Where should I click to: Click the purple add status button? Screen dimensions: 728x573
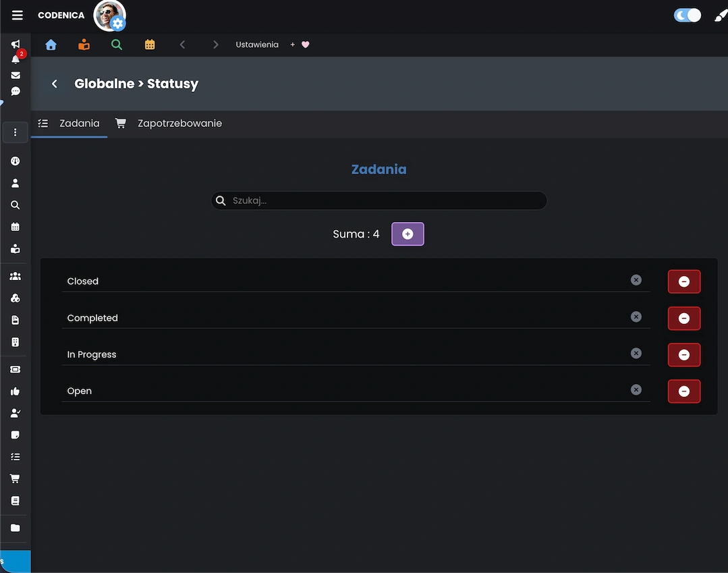click(408, 234)
